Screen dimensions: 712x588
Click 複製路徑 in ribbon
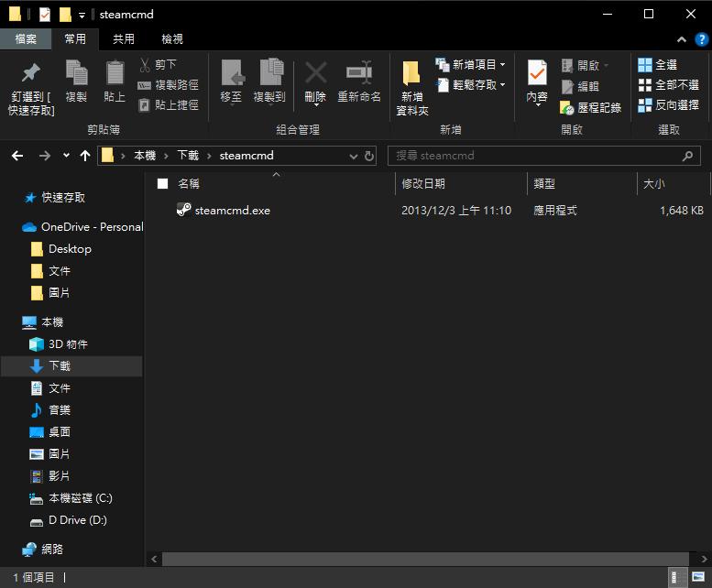tap(168, 85)
